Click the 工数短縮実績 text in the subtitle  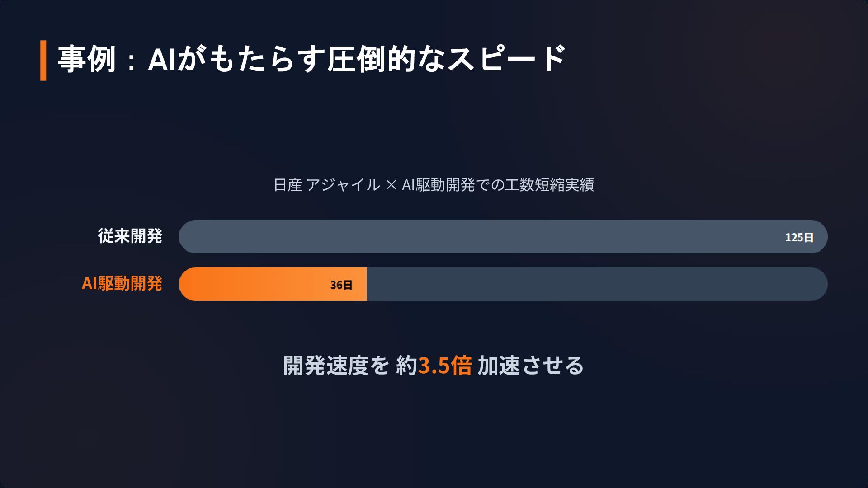tap(549, 185)
